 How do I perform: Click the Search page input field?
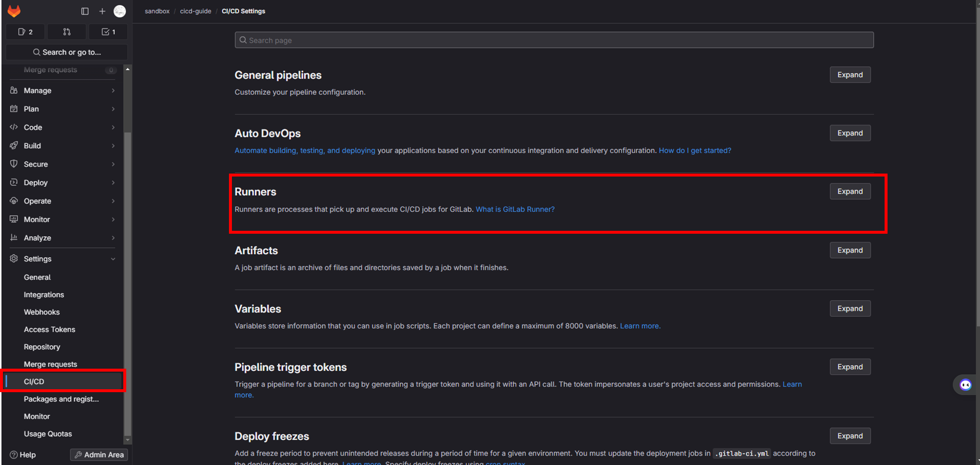(554, 40)
